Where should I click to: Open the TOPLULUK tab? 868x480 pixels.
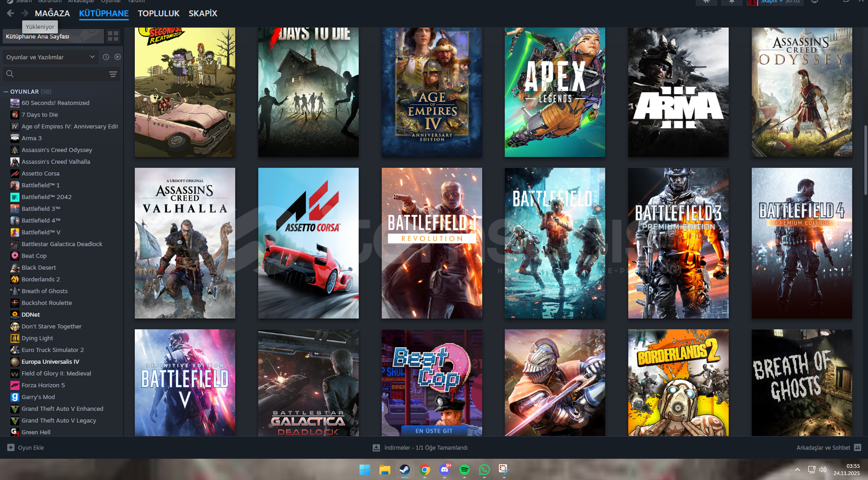coord(159,14)
